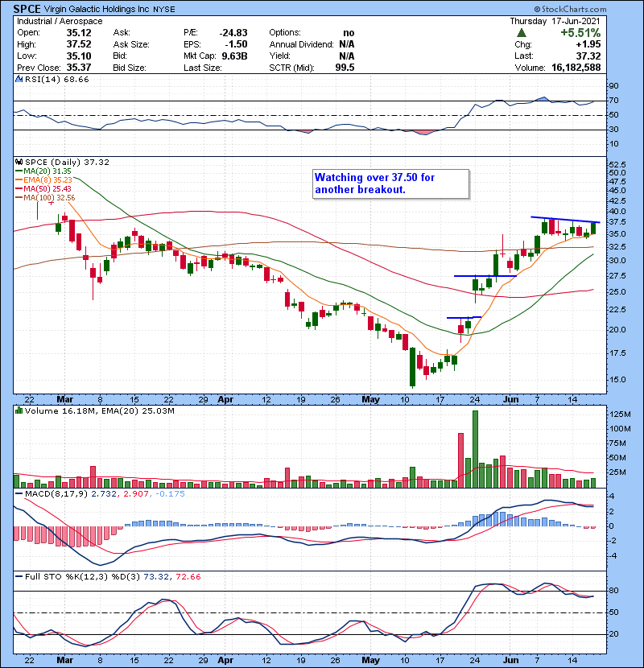Click the 80 label on stochastic axis
The image size is (644, 668).
click(x=613, y=591)
